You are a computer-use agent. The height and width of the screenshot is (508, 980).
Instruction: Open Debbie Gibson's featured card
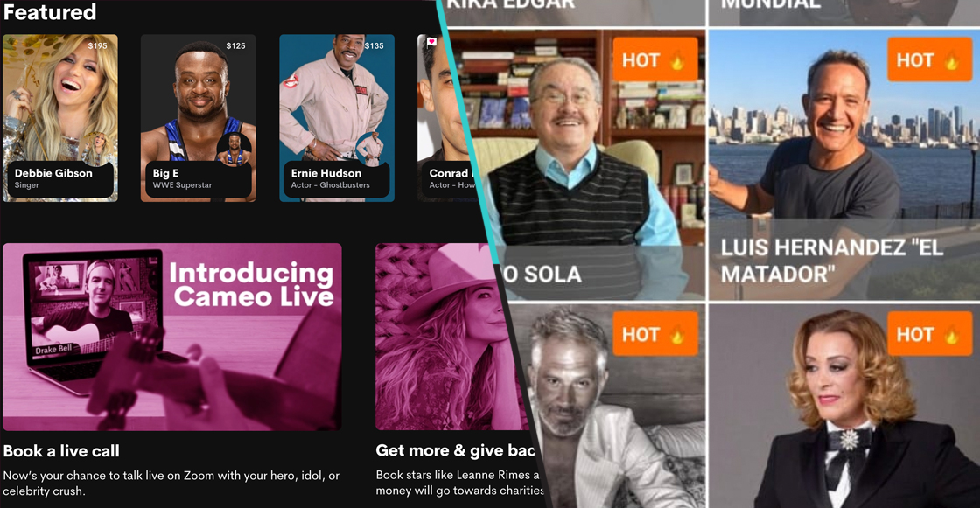pos(60,118)
